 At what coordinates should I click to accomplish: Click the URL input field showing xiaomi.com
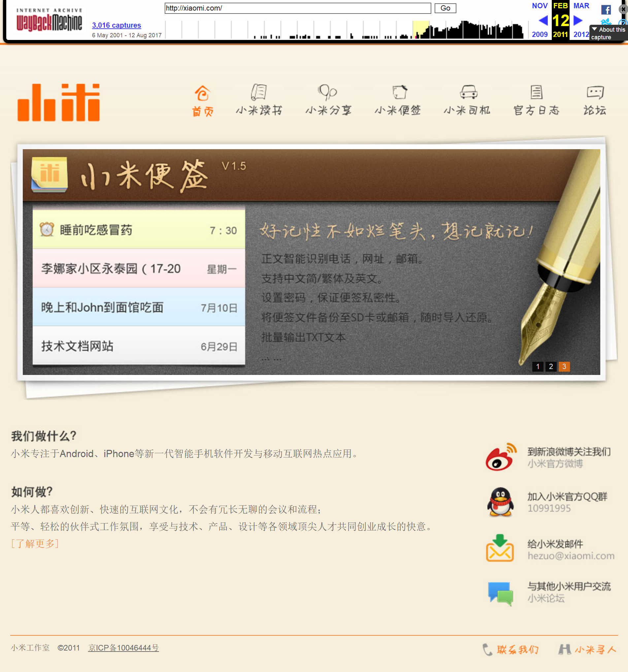click(297, 8)
